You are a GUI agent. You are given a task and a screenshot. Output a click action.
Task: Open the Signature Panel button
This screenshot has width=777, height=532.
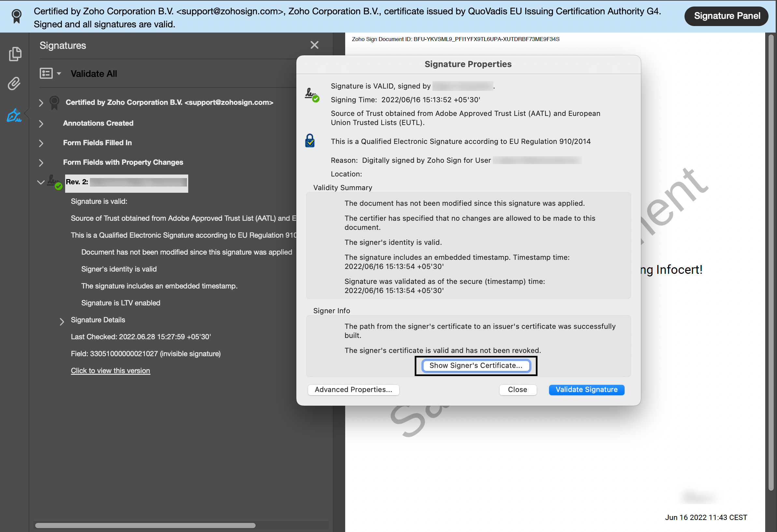coord(727,16)
